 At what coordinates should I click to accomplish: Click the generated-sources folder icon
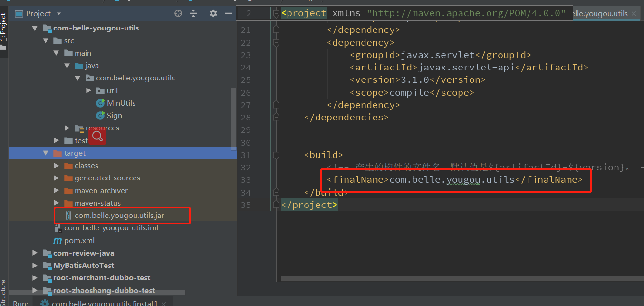point(68,178)
